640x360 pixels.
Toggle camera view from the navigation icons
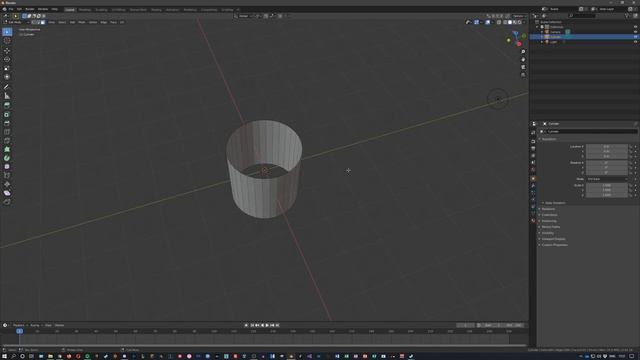tap(523, 67)
